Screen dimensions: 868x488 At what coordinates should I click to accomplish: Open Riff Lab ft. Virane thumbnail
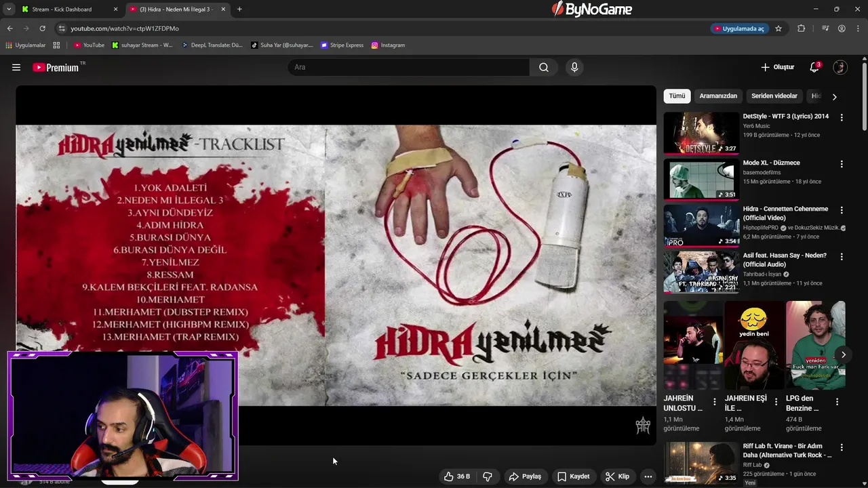click(701, 462)
